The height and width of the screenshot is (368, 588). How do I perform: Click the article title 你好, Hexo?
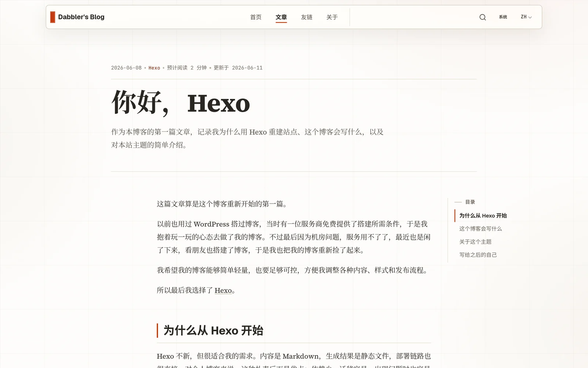click(x=180, y=102)
